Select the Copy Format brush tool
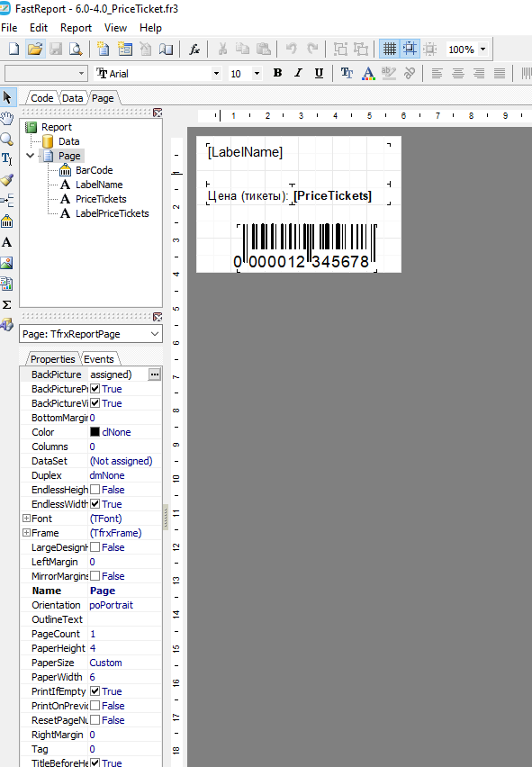 (7, 180)
